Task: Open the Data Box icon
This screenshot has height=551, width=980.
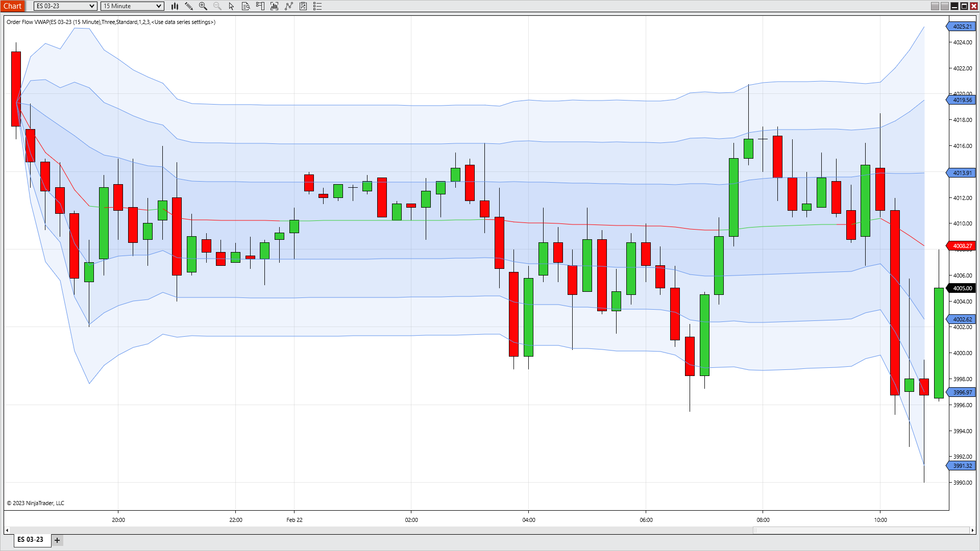Action: pyautogui.click(x=246, y=6)
